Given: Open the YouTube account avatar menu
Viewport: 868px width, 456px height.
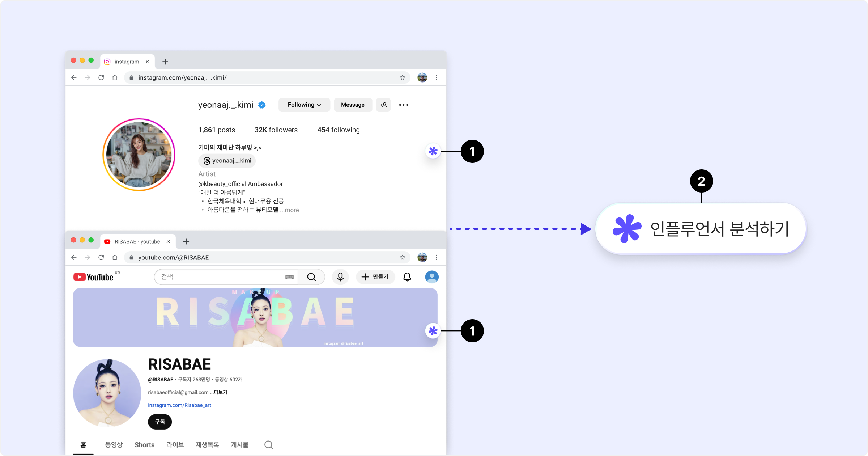Looking at the screenshot, I should click(x=432, y=277).
